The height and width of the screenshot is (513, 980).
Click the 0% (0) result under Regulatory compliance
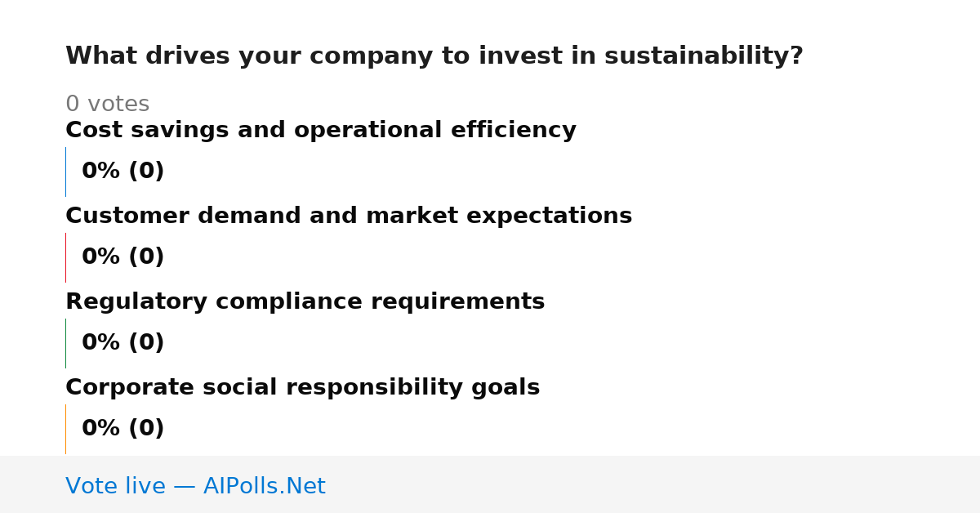click(122, 343)
